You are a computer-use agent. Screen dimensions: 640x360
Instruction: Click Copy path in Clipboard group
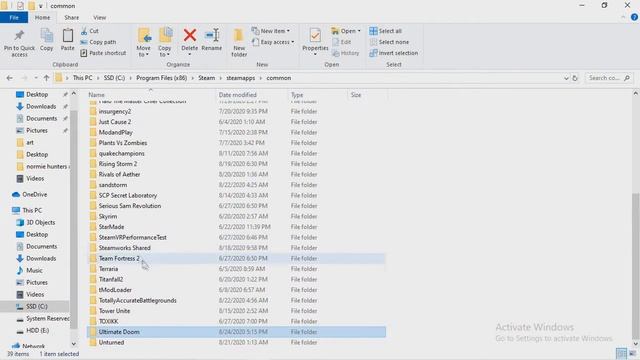(x=98, y=42)
